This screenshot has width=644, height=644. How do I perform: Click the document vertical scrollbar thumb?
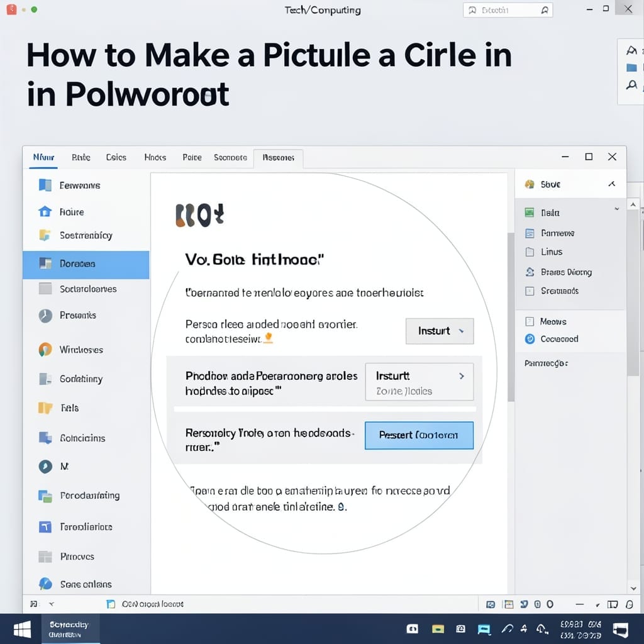tap(511, 317)
